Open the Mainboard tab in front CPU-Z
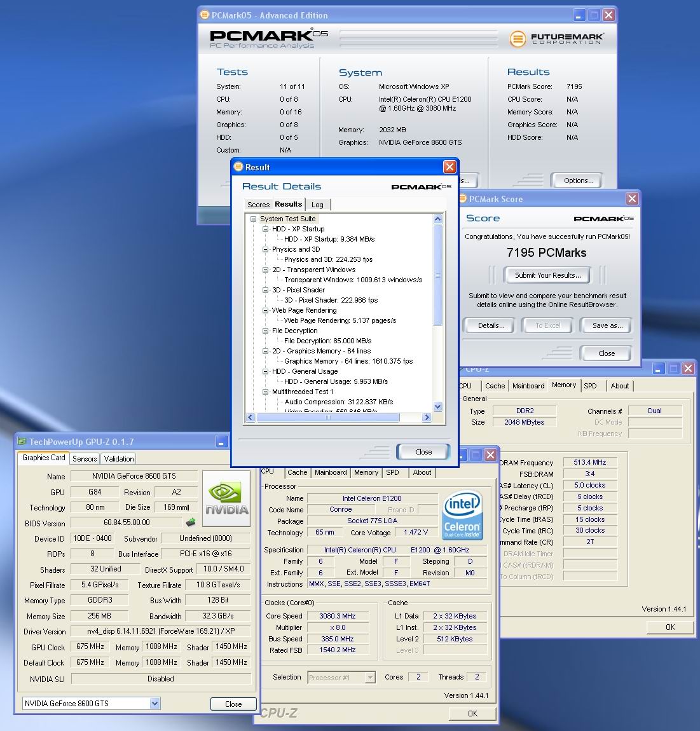Viewport: 700px width, 731px height. pos(331,472)
